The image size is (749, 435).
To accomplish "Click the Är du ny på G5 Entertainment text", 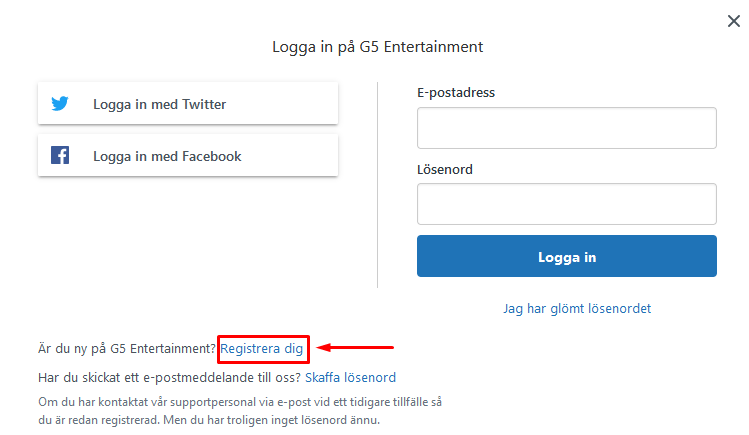I will tap(127, 349).
